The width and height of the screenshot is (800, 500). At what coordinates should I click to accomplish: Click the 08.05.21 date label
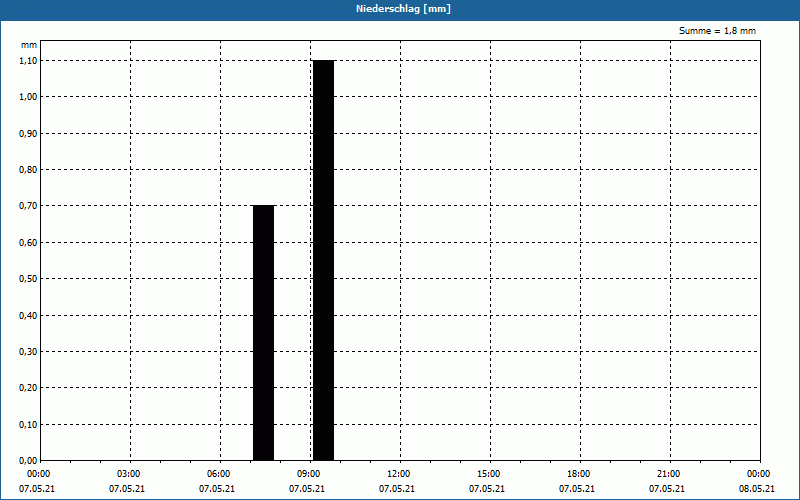(757, 489)
